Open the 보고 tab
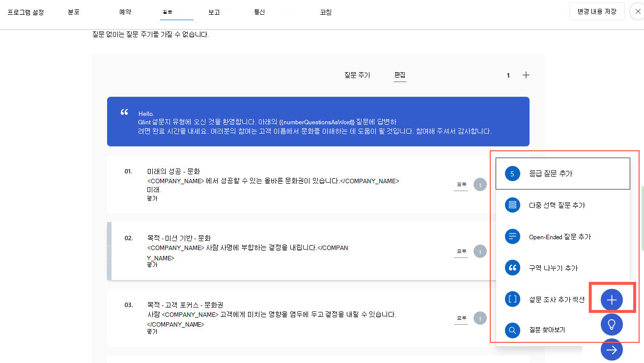Screen dimensions: 644x363 (214, 12)
